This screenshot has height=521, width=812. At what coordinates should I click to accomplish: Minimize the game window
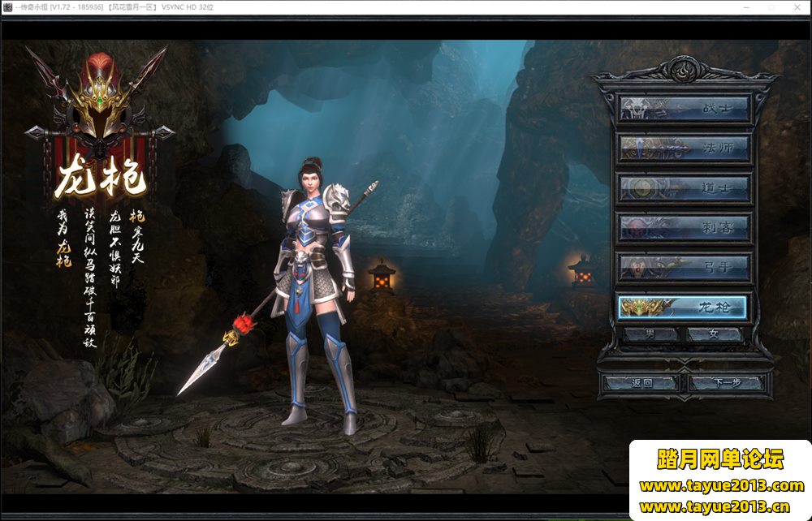[x=747, y=7]
